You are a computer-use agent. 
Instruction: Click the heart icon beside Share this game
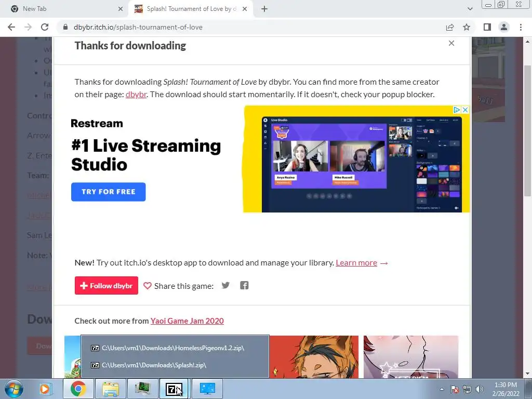coord(147,286)
